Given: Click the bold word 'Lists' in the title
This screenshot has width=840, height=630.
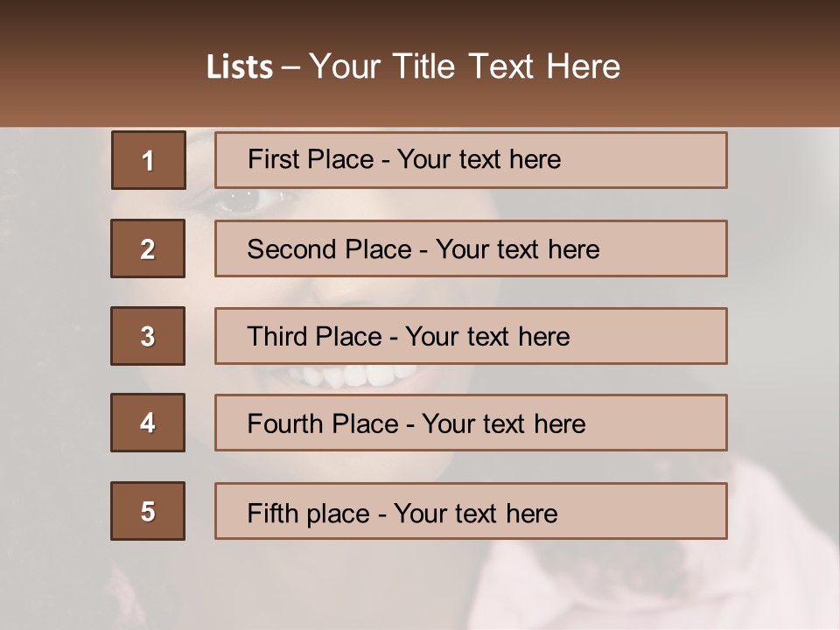Looking at the screenshot, I should (x=240, y=67).
